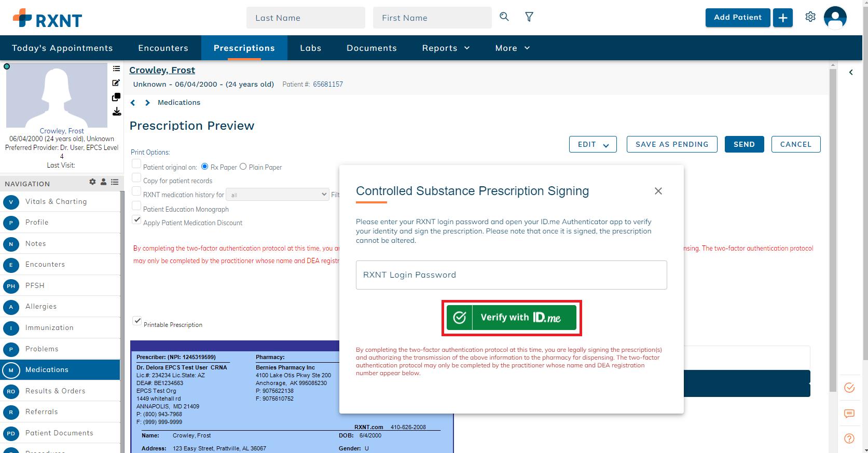This screenshot has width=868, height=453.
Task: Select Rx Paper radio button
Action: [204, 167]
